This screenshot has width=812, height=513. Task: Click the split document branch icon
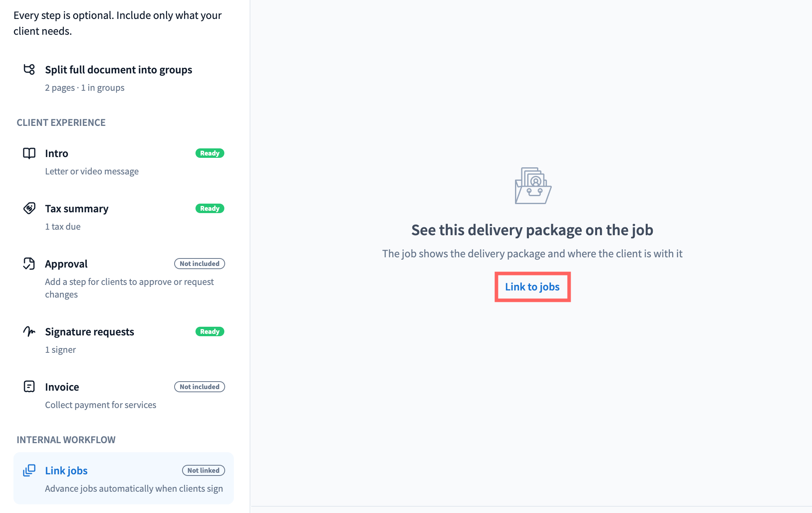[29, 69]
